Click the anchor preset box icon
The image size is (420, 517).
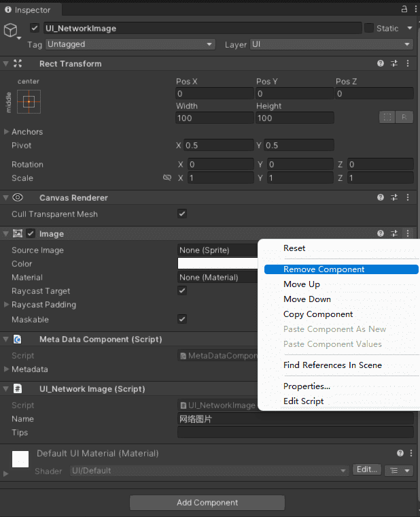(x=29, y=102)
